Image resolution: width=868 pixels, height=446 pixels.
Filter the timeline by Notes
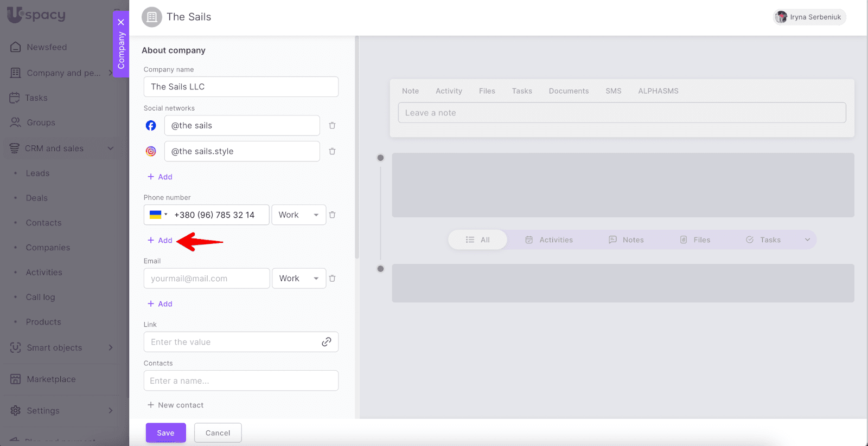pyautogui.click(x=626, y=240)
